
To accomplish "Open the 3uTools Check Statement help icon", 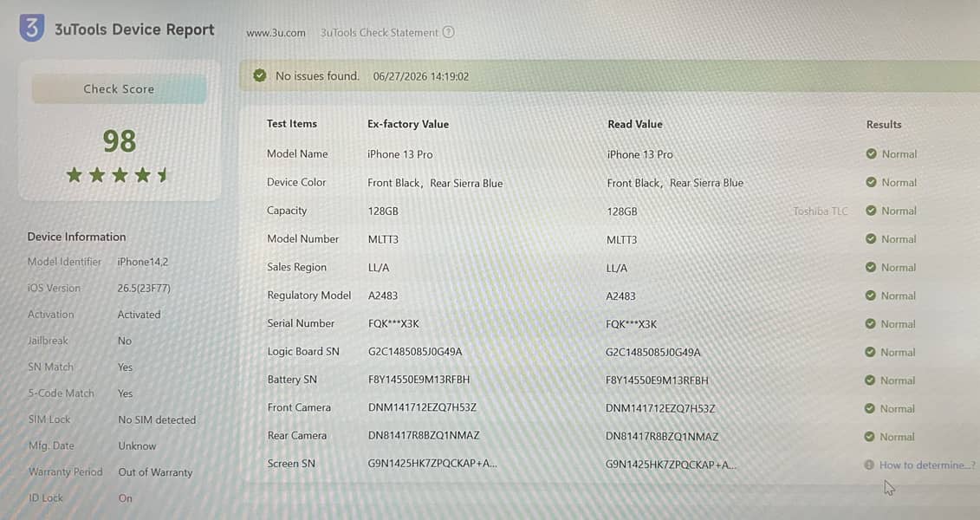I will click(448, 32).
